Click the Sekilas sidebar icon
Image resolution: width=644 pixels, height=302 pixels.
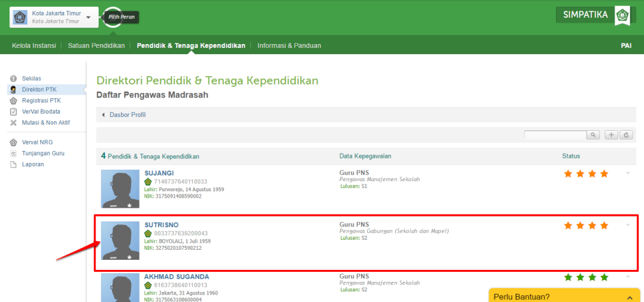(13, 79)
